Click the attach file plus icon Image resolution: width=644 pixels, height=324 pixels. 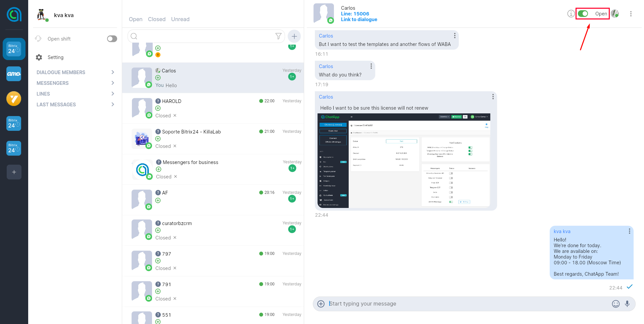tap(321, 304)
